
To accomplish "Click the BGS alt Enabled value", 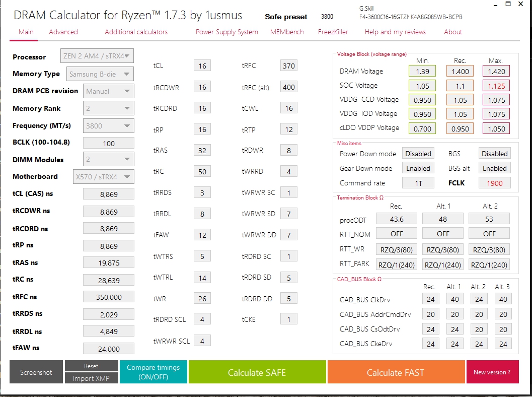I will pos(495,168).
